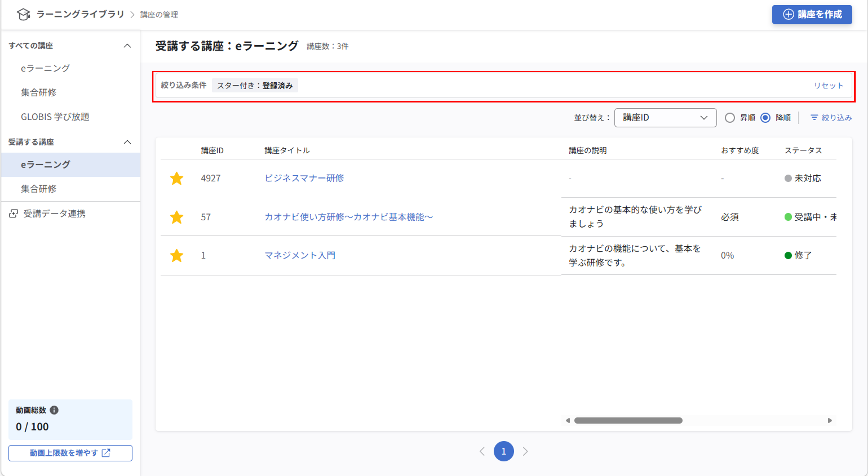Viewport: 868px width, 476px height.
Task: Click 講座の説明 column header
Action: pyautogui.click(x=588, y=150)
